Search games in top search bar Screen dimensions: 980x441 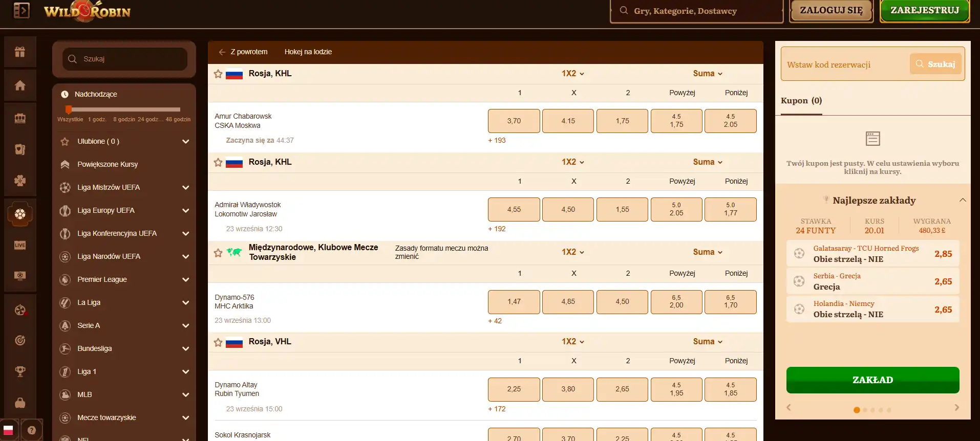[x=696, y=11]
